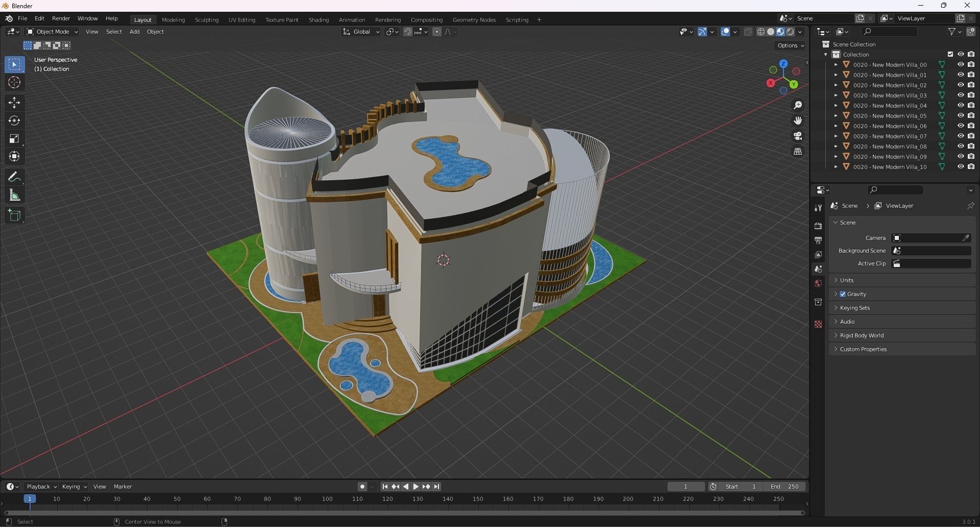Open the Texture properties tab
The image size is (980, 531).
818,324
